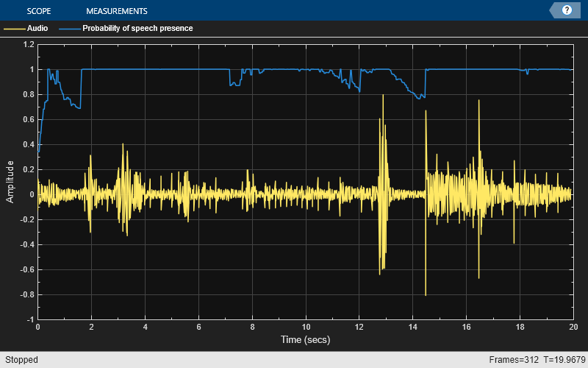Click the -1 tick label on y-axis

click(30, 319)
